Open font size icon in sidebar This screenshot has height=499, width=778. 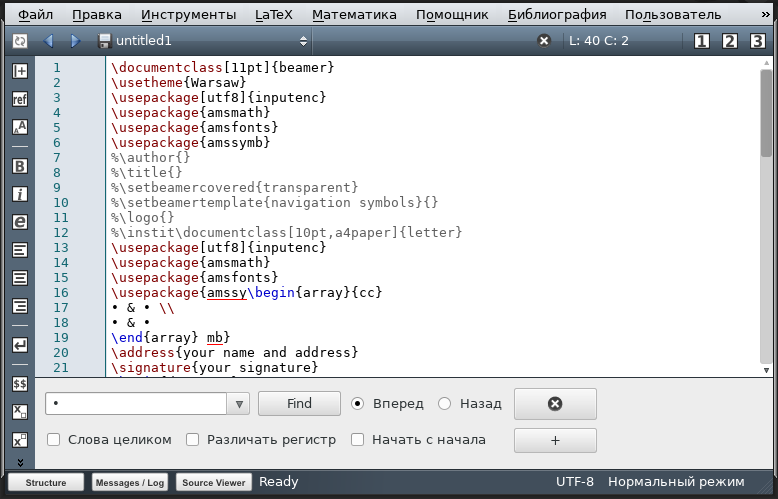coord(20,127)
